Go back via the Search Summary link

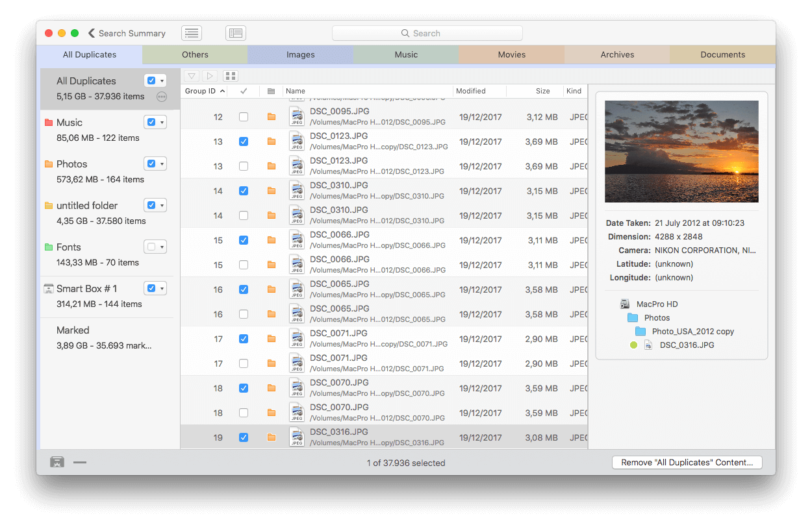[x=127, y=32]
